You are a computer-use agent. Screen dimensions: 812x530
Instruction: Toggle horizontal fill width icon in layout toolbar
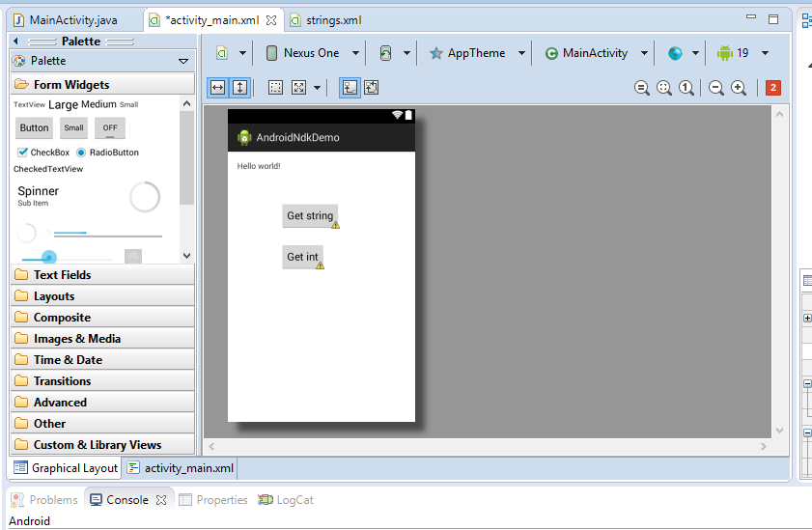pyautogui.click(x=218, y=88)
